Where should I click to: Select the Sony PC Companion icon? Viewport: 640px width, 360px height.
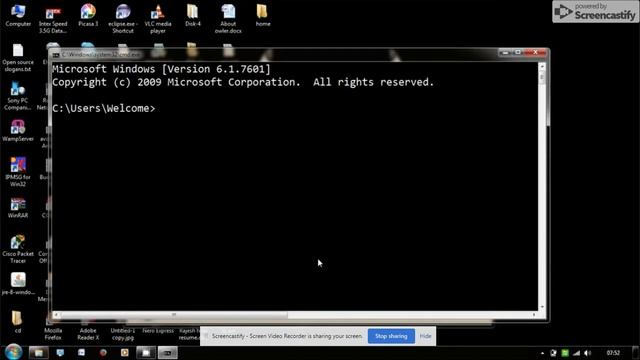click(18, 96)
